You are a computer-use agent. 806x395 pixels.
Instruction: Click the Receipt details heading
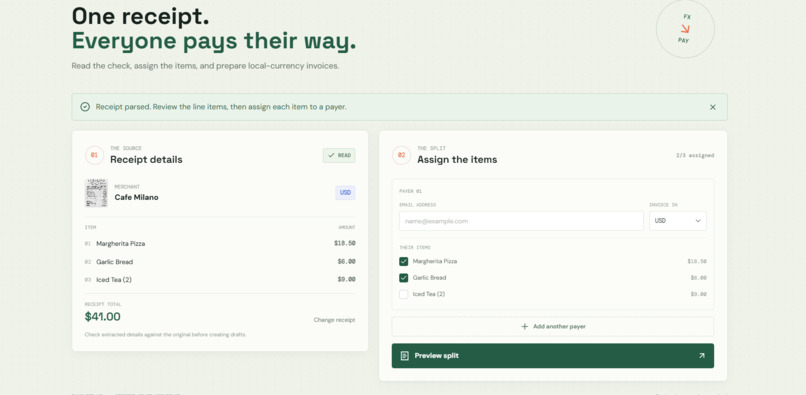146,160
